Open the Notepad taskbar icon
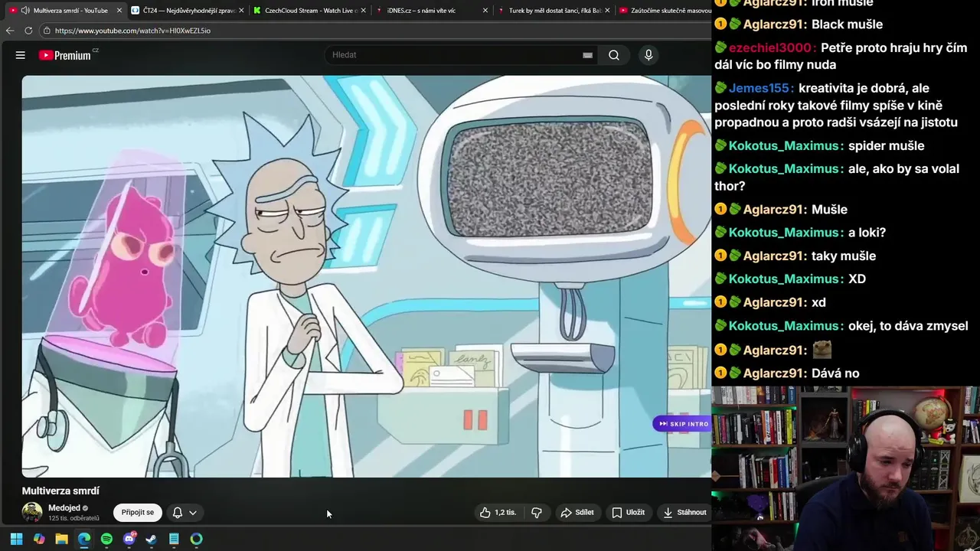 click(174, 539)
